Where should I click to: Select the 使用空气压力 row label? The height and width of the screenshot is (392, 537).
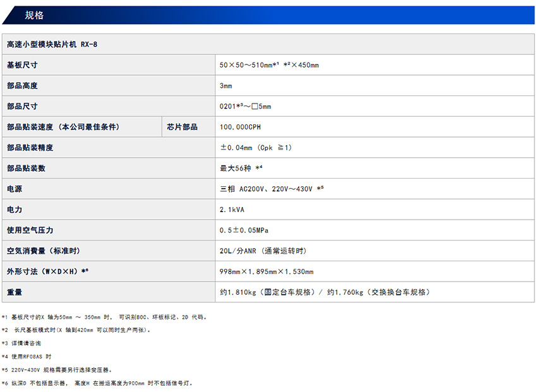pos(31,230)
